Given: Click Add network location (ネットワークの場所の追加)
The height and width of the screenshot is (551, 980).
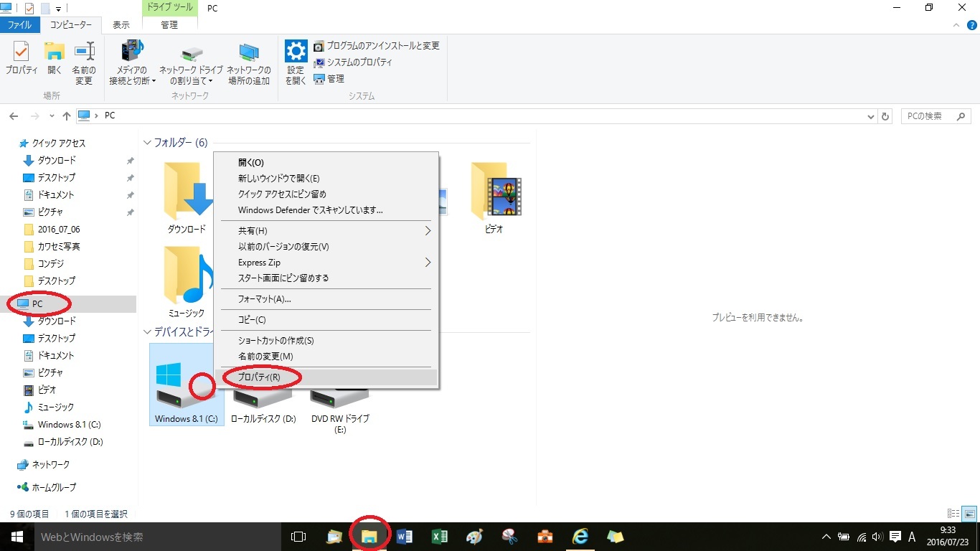Looking at the screenshot, I should pos(249,63).
